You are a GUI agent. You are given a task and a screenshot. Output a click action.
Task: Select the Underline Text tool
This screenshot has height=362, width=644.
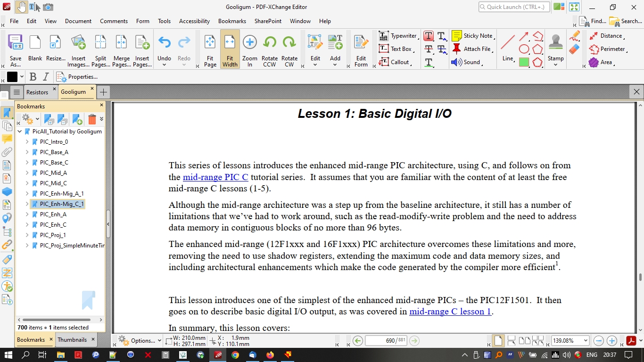click(429, 62)
